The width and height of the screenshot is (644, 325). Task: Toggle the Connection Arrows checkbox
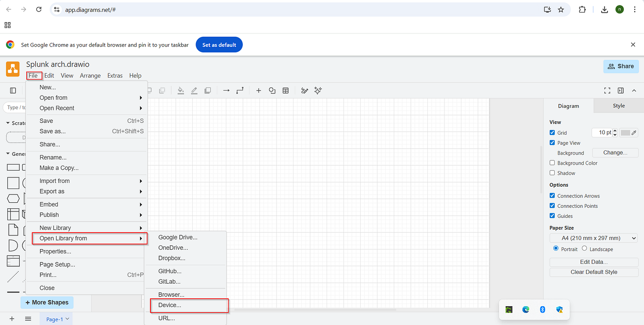(x=552, y=195)
